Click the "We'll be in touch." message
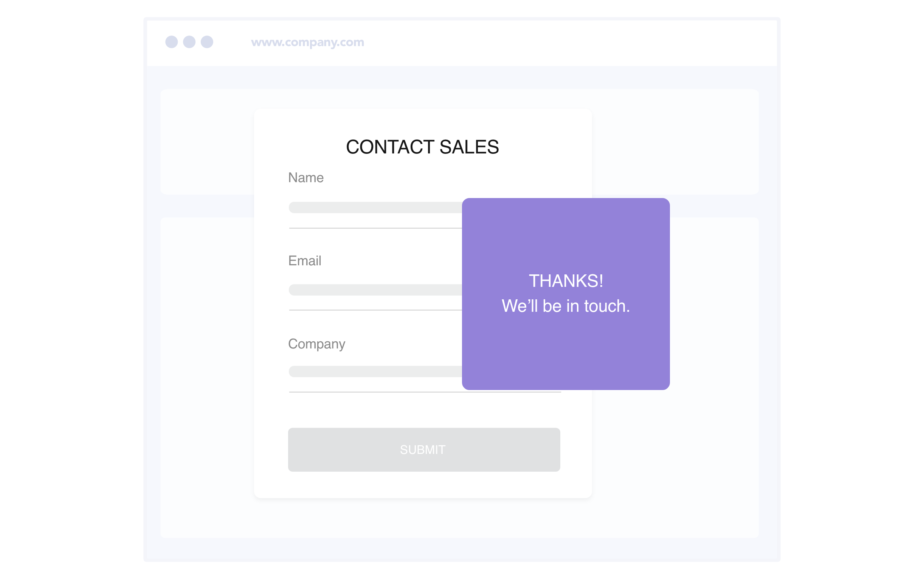This screenshot has width=924, height=579. point(566,306)
